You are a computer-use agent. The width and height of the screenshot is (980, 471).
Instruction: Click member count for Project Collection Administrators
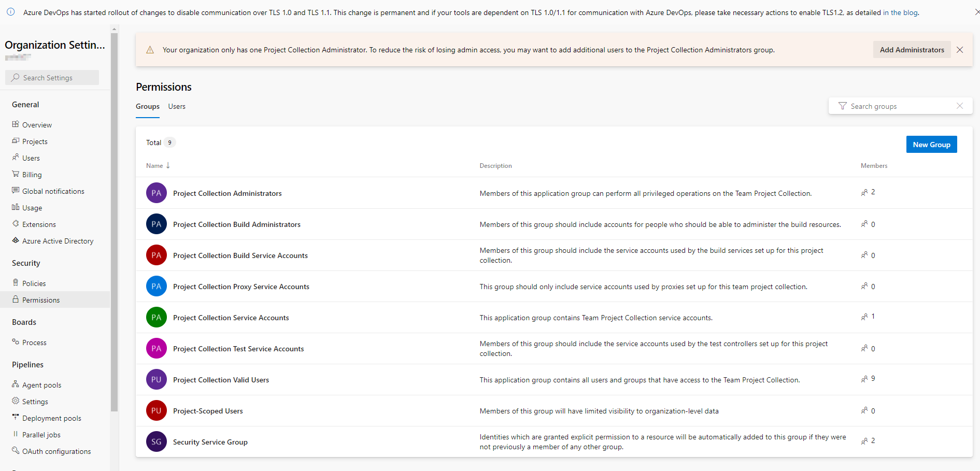pos(868,192)
